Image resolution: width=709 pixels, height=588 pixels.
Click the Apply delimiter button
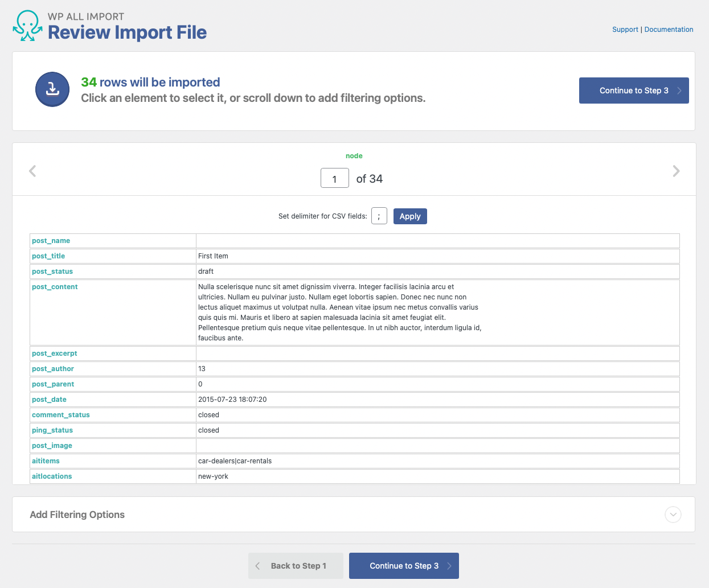(x=410, y=216)
